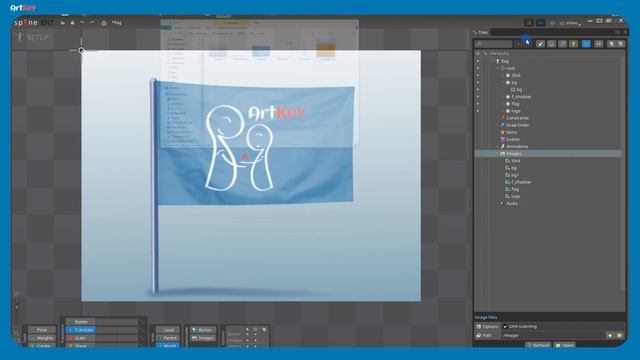Select the f_shadow image under Images

coord(521,182)
